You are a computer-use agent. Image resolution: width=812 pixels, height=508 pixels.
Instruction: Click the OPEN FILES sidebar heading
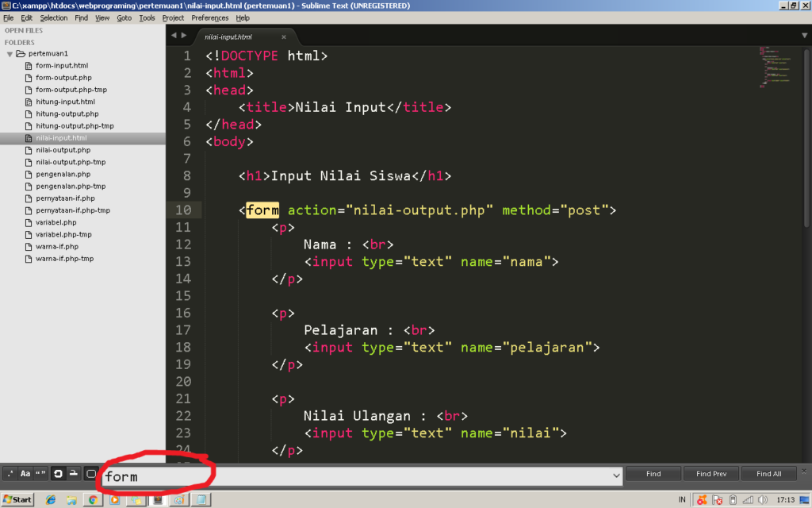pyautogui.click(x=24, y=31)
